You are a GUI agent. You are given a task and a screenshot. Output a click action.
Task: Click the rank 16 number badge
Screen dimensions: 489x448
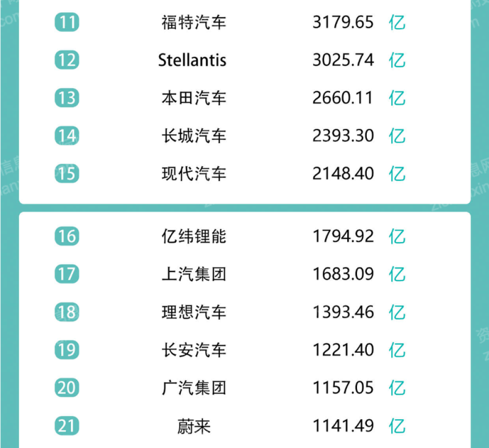(67, 236)
